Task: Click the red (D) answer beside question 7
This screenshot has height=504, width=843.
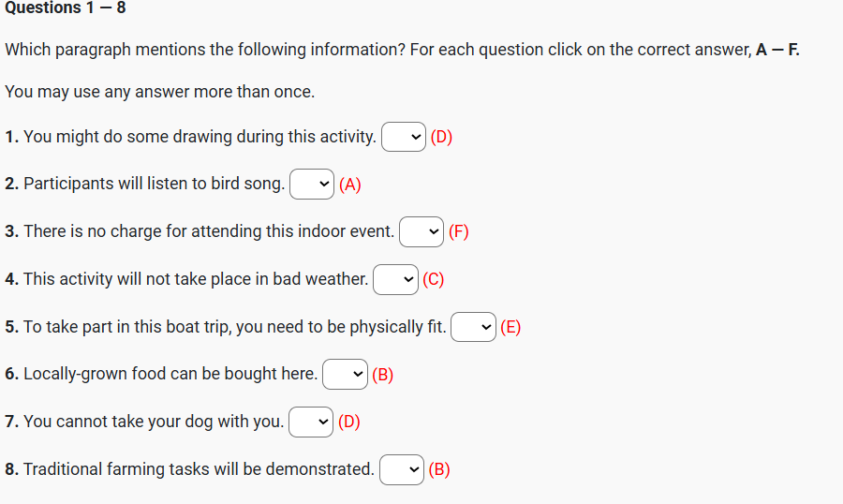Action: tap(348, 422)
